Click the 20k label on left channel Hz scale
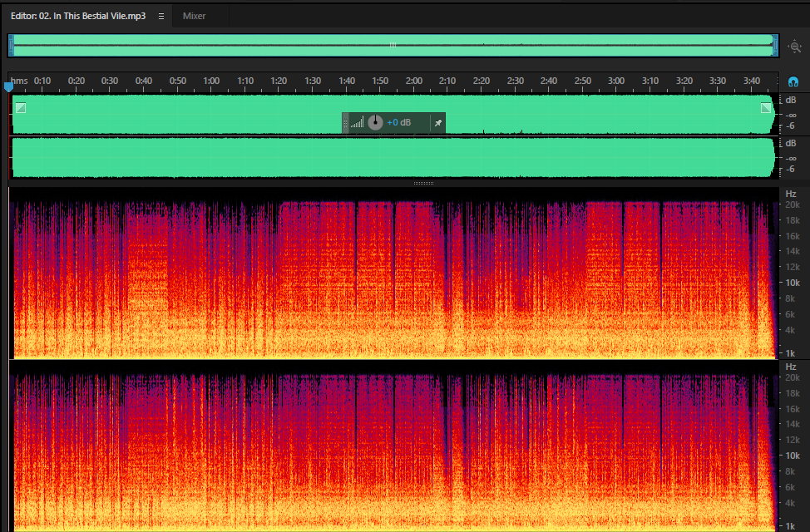810x532 pixels. [793, 204]
